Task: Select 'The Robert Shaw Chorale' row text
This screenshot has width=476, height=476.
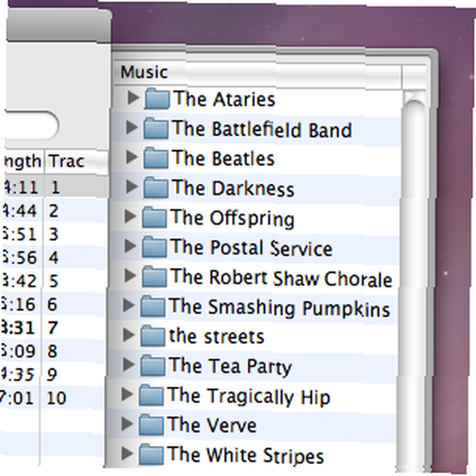Action: pyautogui.click(x=281, y=278)
